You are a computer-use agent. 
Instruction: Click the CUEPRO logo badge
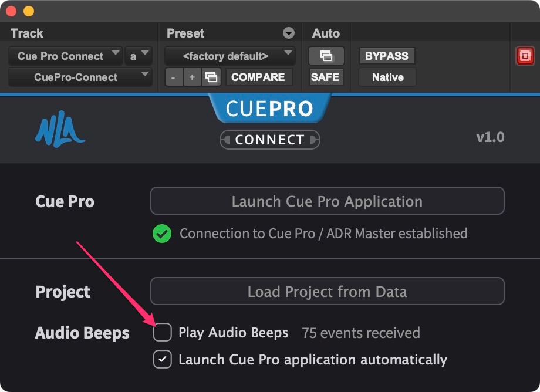pyautogui.click(x=269, y=109)
